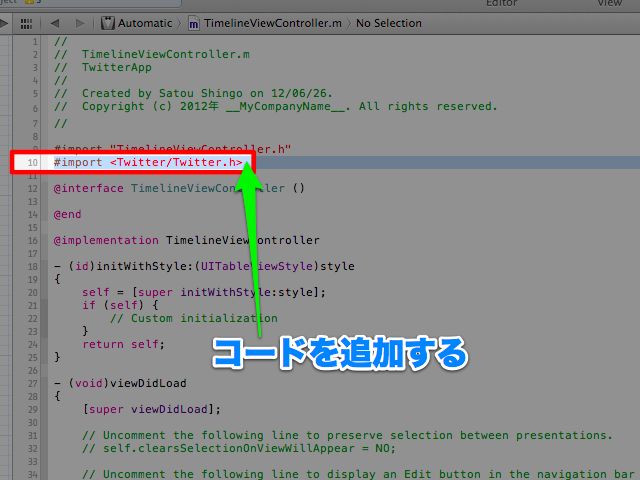Click '[super viewDidLoad];' line

(x=151, y=409)
